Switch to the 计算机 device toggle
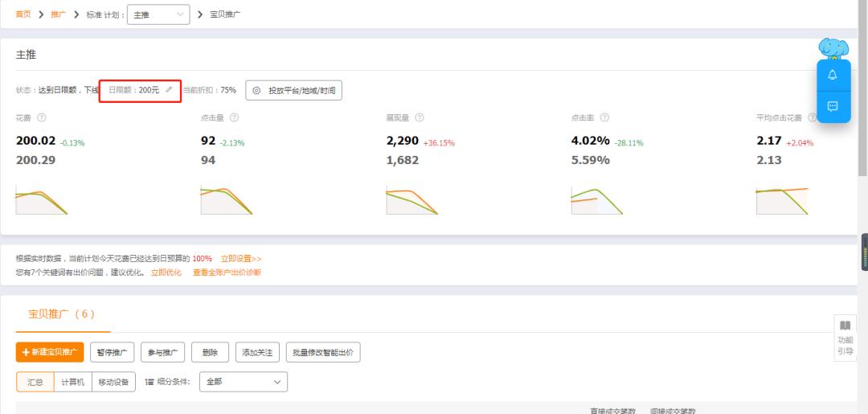Screen dimensions: 868x414 pos(72,382)
